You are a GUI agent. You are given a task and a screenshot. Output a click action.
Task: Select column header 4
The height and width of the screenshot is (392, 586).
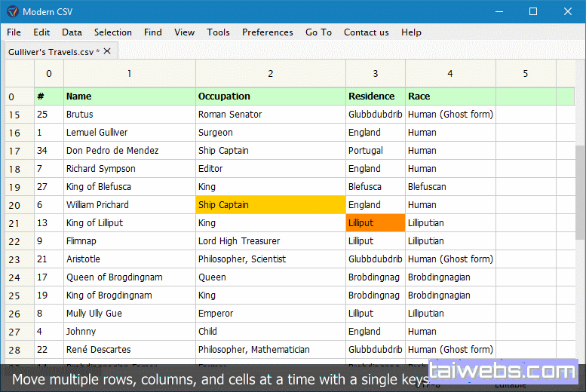[x=450, y=74]
